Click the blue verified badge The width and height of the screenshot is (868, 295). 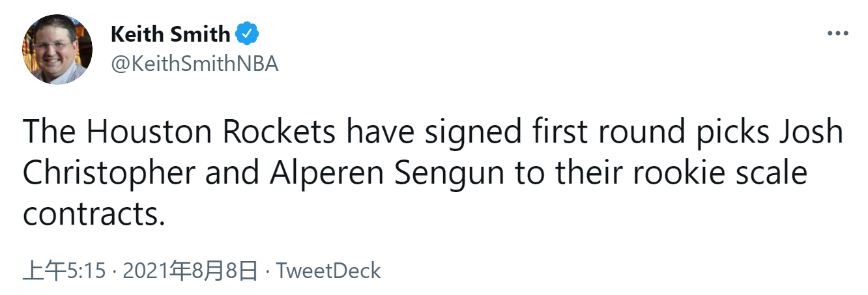[248, 34]
